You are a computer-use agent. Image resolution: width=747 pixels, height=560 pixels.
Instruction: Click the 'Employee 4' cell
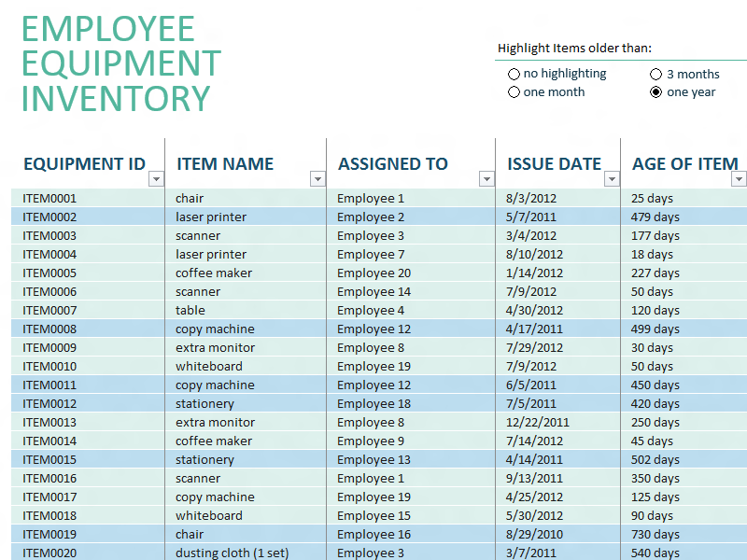click(411, 310)
